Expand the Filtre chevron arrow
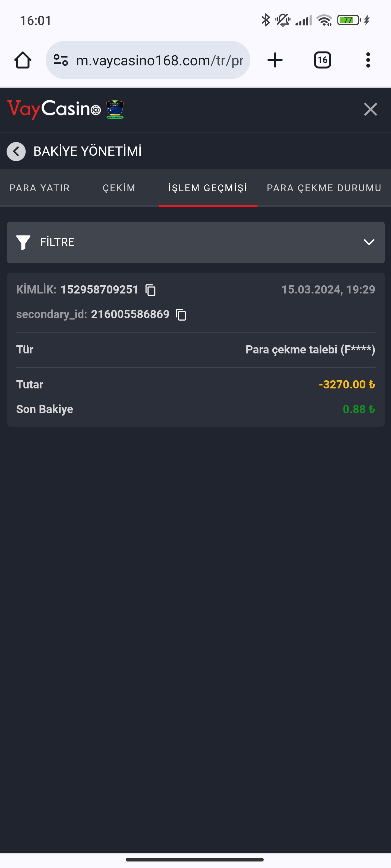Viewport: 391px width, 868px height. tap(369, 242)
